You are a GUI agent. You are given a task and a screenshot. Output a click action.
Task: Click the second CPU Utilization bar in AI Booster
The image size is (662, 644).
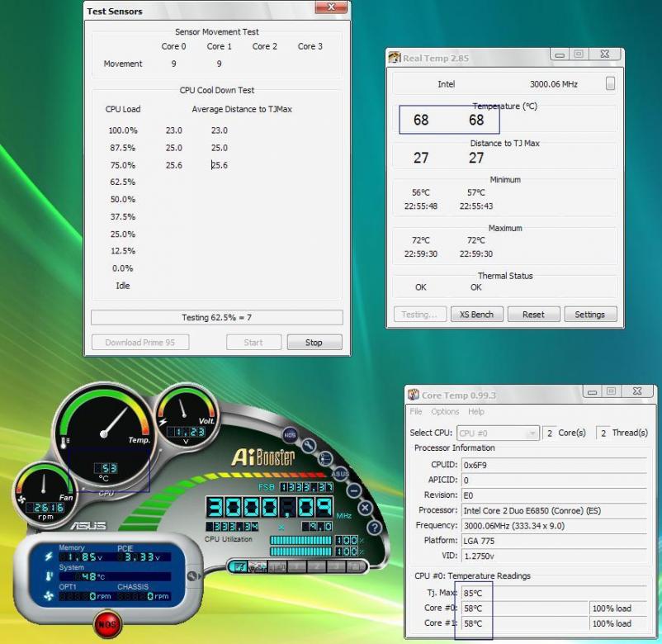(300, 552)
